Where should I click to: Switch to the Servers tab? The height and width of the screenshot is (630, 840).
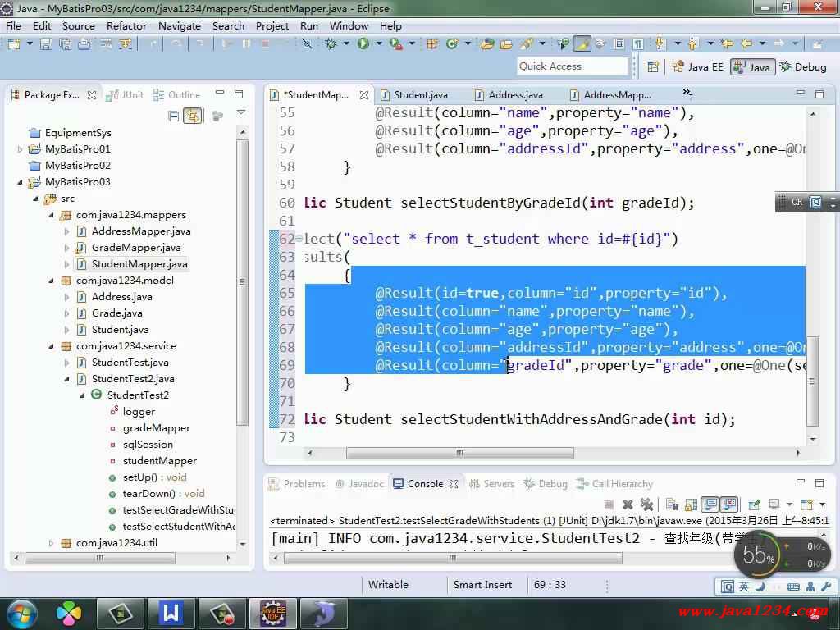pos(492,484)
